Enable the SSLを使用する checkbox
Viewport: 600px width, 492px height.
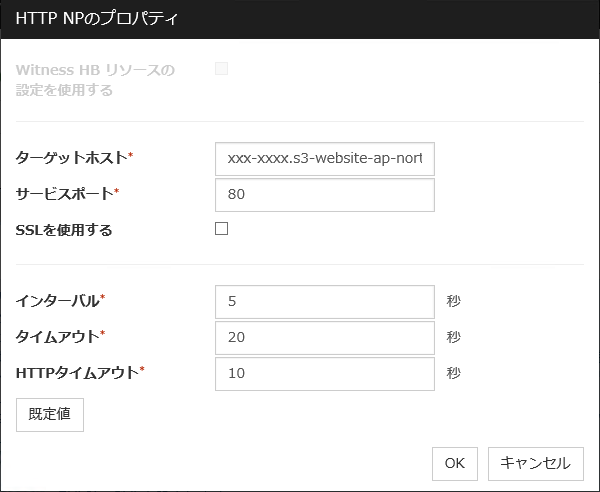click(x=222, y=229)
